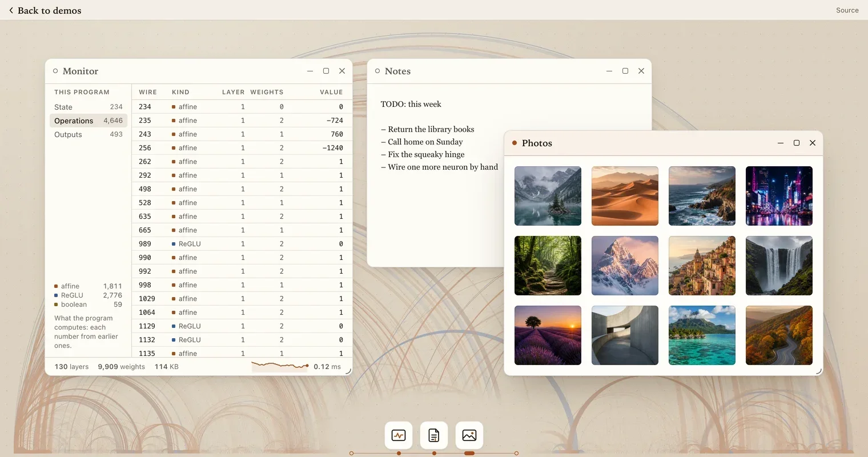Maximize the Notes window
This screenshot has height=457, width=868.
pyautogui.click(x=625, y=71)
